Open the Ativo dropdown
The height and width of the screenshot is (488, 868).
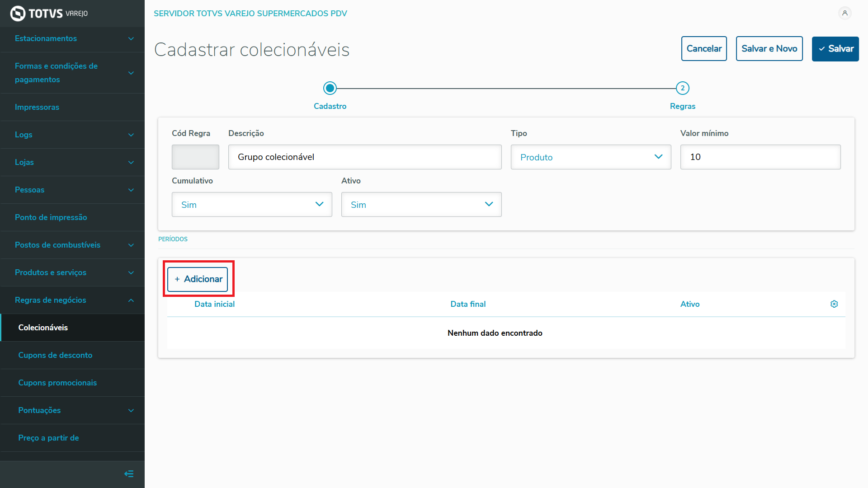(x=421, y=205)
